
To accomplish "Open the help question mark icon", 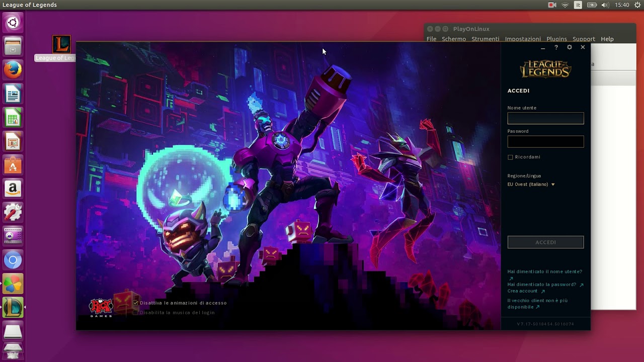I will coord(556,47).
